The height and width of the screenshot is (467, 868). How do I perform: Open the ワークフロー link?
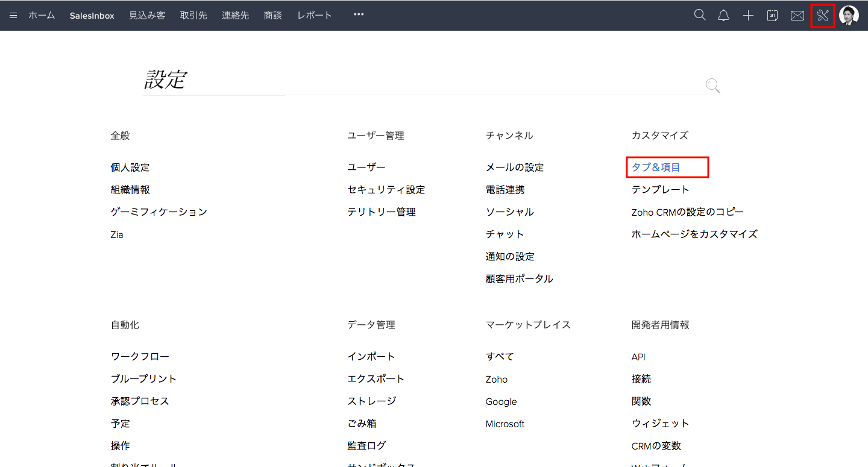tap(140, 357)
